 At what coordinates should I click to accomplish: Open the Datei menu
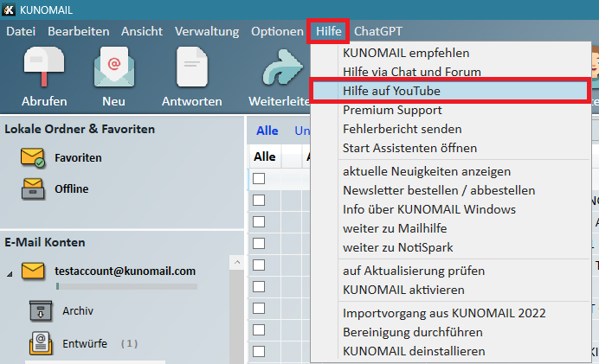[x=21, y=31]
